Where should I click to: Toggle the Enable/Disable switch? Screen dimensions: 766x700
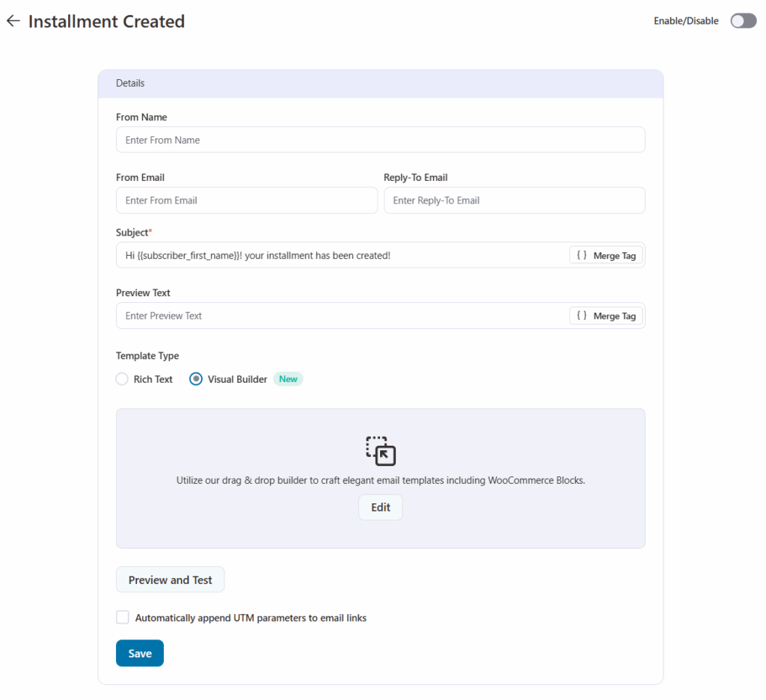[x=743, y=21]
